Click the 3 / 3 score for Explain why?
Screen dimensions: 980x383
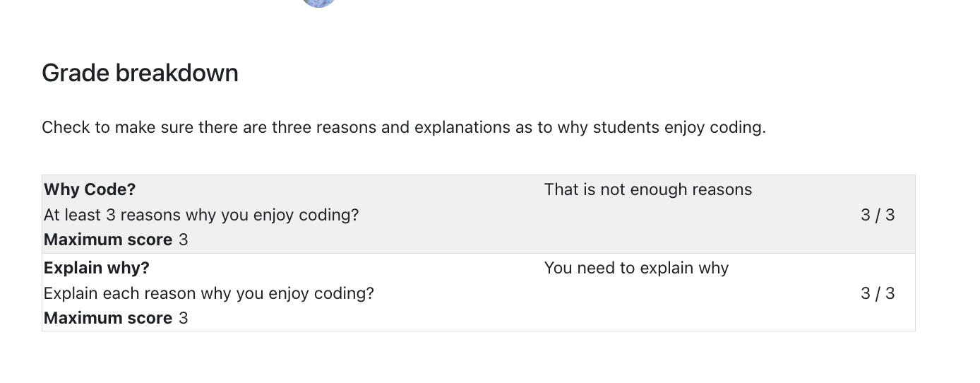[x=878, y=293]
